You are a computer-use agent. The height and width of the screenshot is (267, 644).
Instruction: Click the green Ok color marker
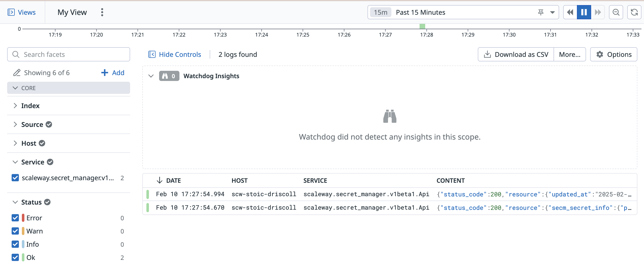[x=23, y=257]
